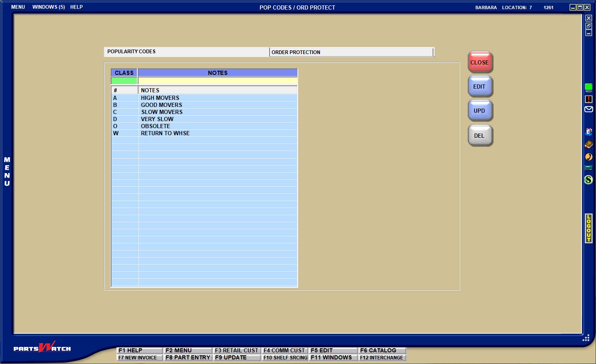
Task: Click the green monitor icon in sidebar
Action: pyautogui.click(x=589, y=87)
